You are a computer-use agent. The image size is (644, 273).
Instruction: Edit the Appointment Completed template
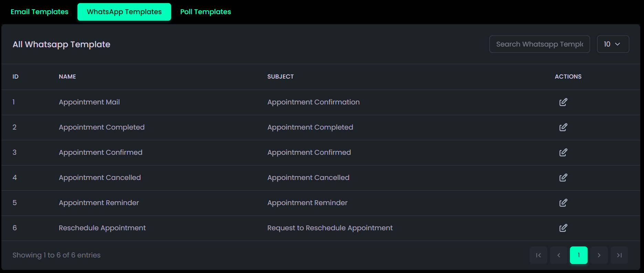(x=563, y=127)
